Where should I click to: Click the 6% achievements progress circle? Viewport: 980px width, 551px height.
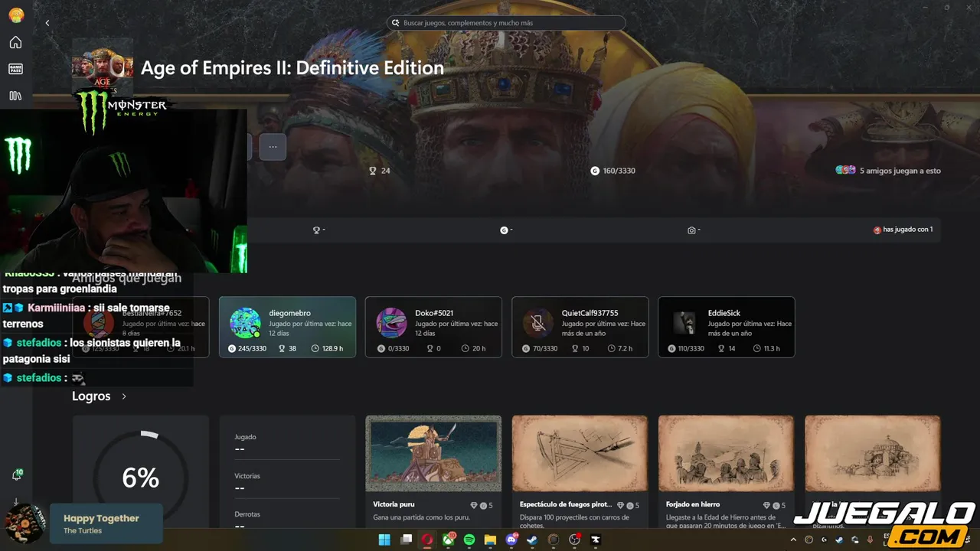(x=141, y=478)
